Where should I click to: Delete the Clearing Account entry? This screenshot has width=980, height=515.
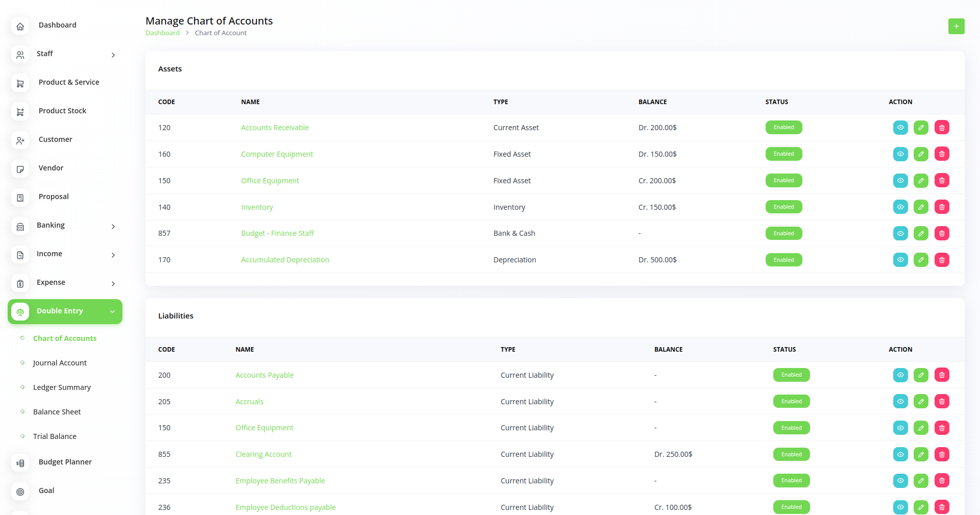click(x=941, y=454)
